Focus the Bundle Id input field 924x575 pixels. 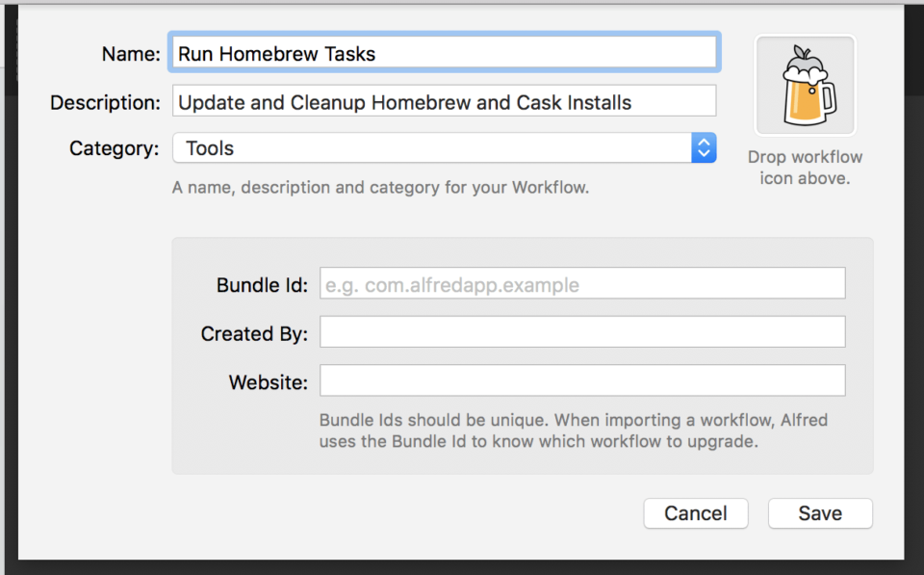pyautogui.click(x=582, y=284)
